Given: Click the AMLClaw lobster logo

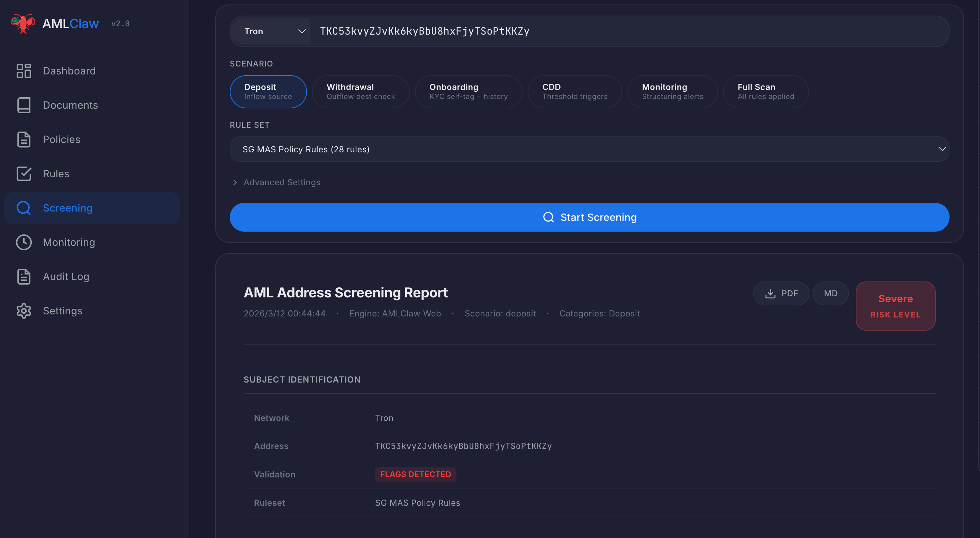Looking at the screenshot, I should pyautogui.click(x=23, y=24).
